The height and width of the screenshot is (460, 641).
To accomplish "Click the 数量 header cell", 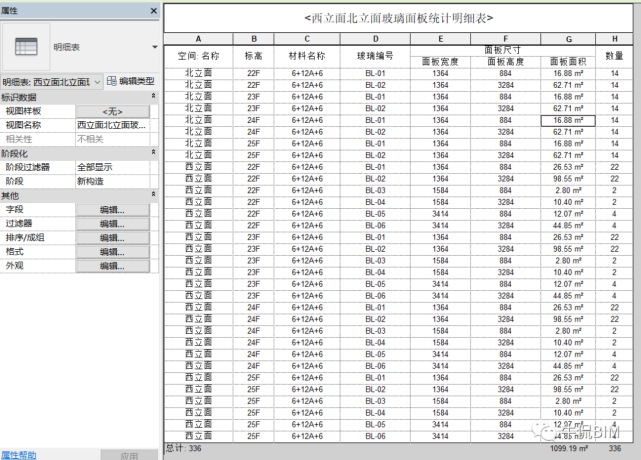I will 614,56.
